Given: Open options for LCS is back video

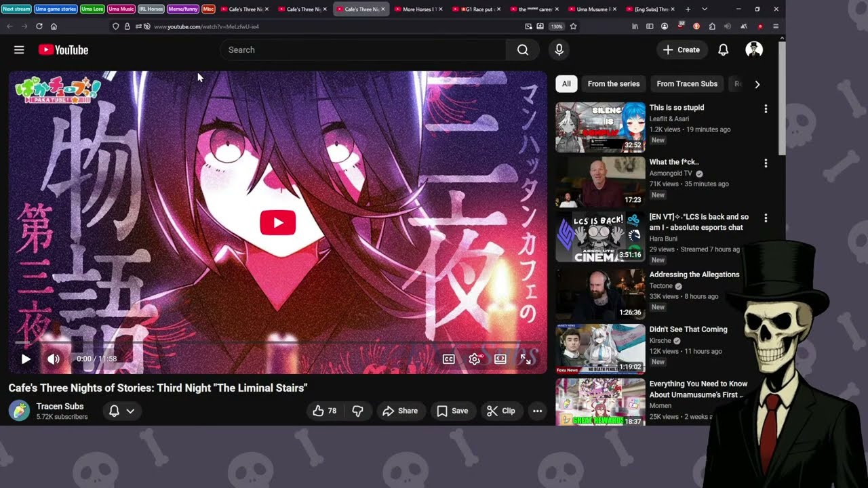Looking at the screenshot, I should (x=766, y=218).
